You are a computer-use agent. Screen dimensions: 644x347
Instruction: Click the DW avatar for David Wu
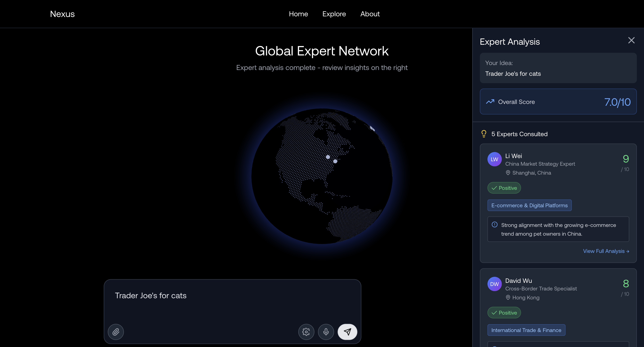pyautogui.click(x=494, y=284)
